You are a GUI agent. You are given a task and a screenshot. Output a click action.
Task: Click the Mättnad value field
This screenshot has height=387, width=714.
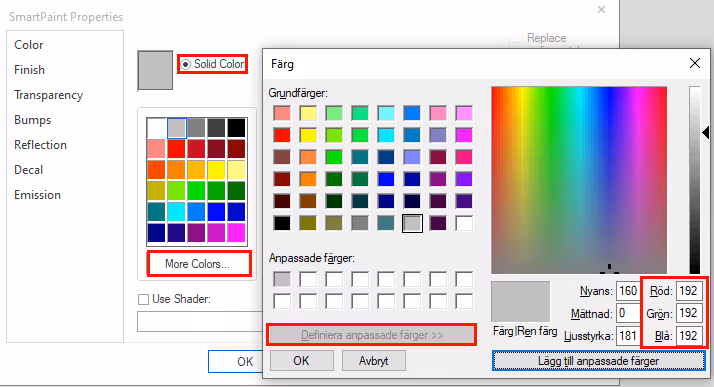point(628,313)
